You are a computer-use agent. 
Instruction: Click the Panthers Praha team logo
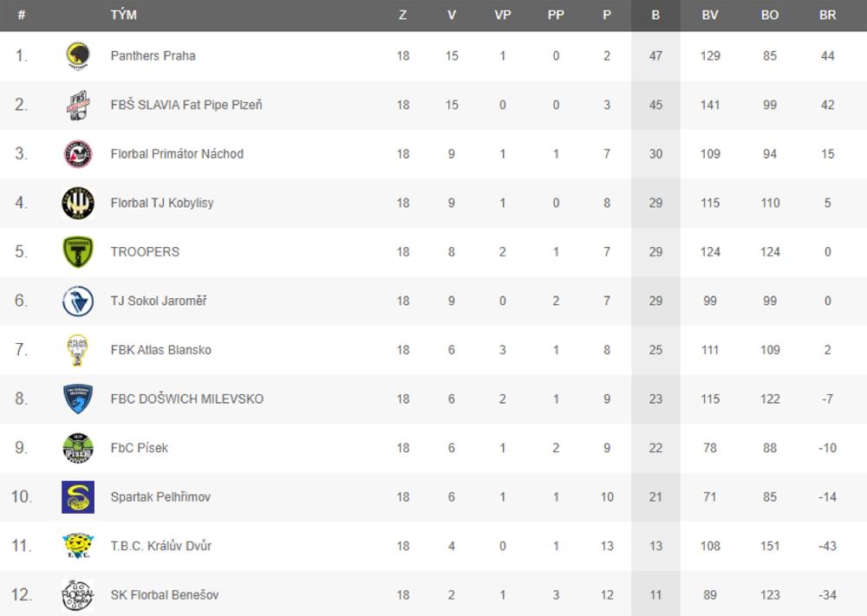pos(78,56)
